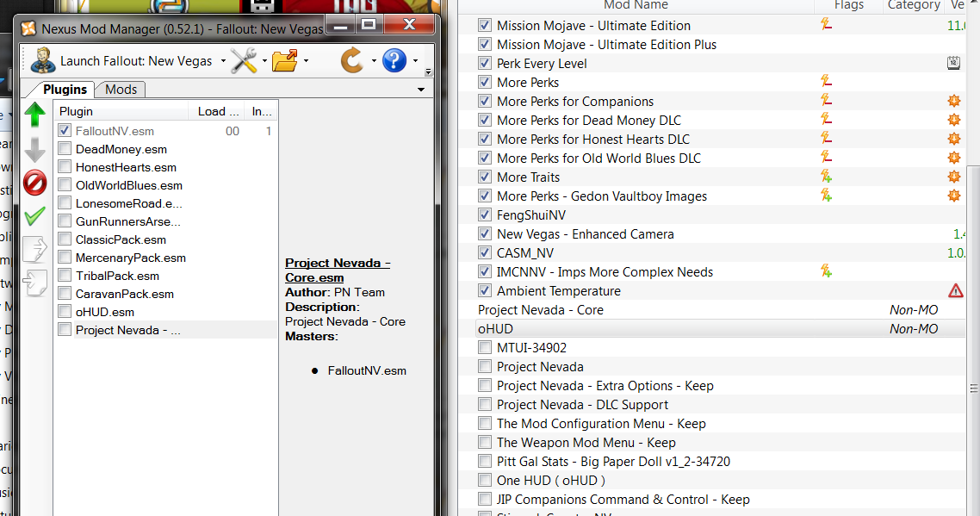
Task: Click the red warning triangle on Ambient Temperature
Action: (956, 291)
